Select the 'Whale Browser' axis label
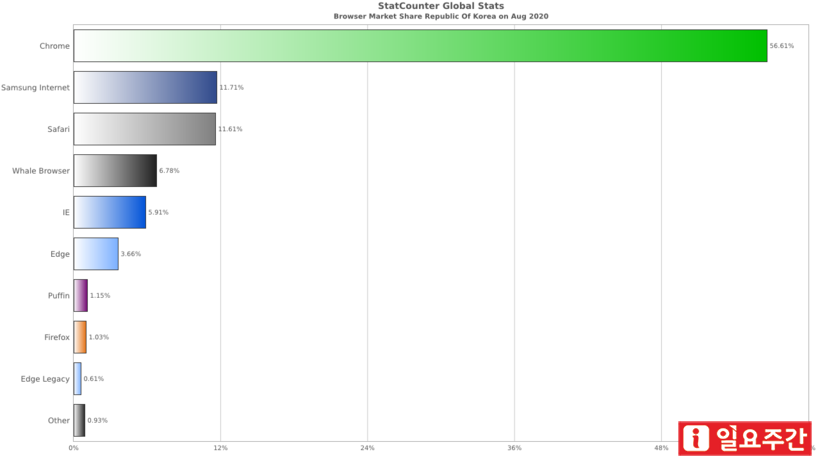 tap(41, 171)
